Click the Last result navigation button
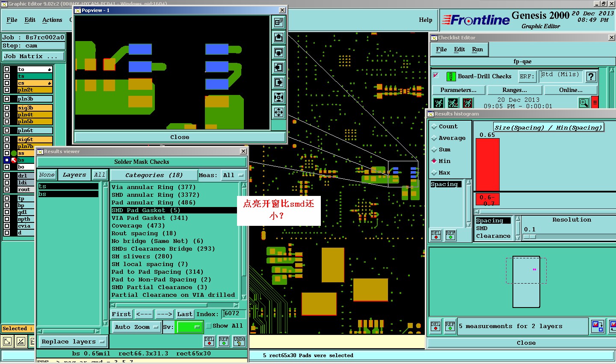The height and width of the screenshot is (364, 616). 185,314
